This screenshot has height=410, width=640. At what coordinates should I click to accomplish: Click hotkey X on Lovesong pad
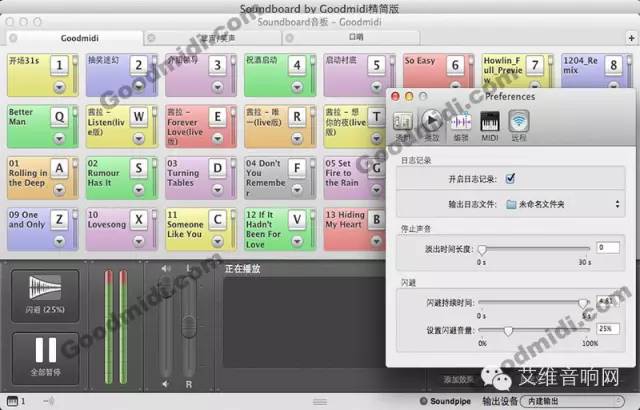click(139, 219)
